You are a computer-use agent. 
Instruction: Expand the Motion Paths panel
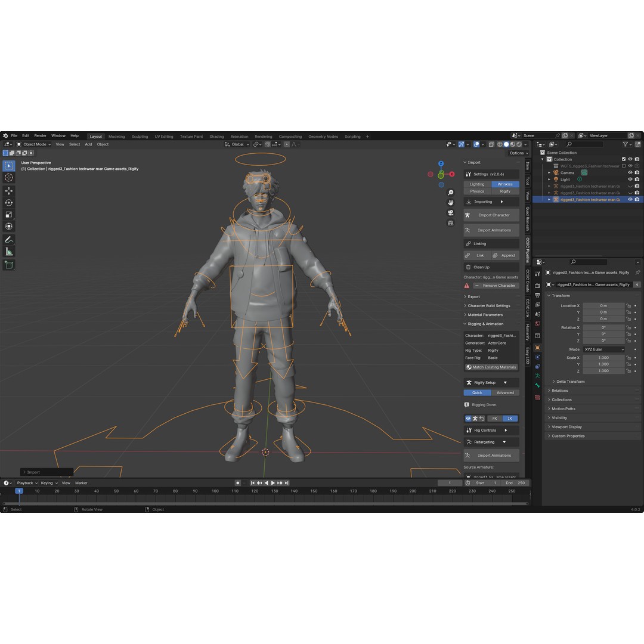[x=594, y=408]
